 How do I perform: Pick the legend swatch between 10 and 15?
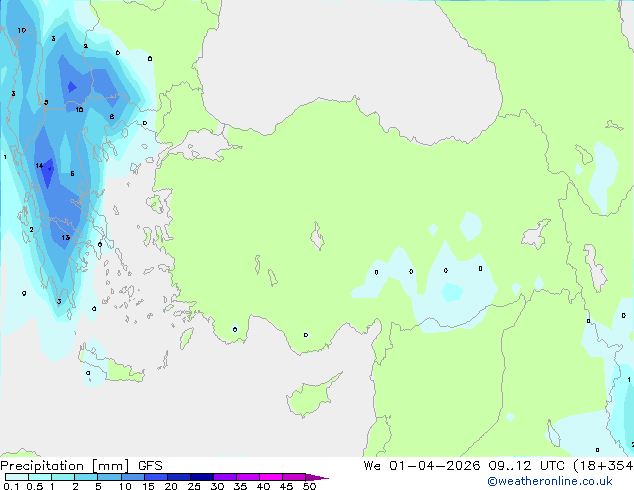(133, 477)
